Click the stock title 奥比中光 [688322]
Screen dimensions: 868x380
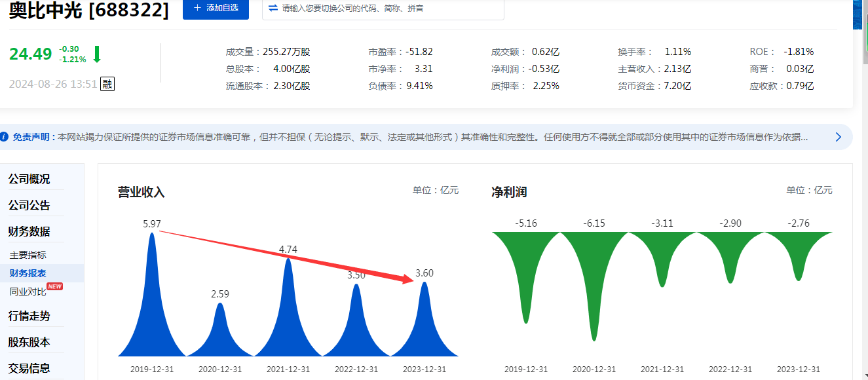[x=88, y=9]
